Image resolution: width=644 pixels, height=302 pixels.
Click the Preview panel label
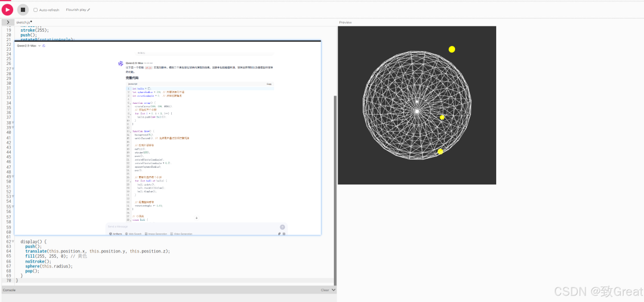pyautogui.click(x=345, y=23)
